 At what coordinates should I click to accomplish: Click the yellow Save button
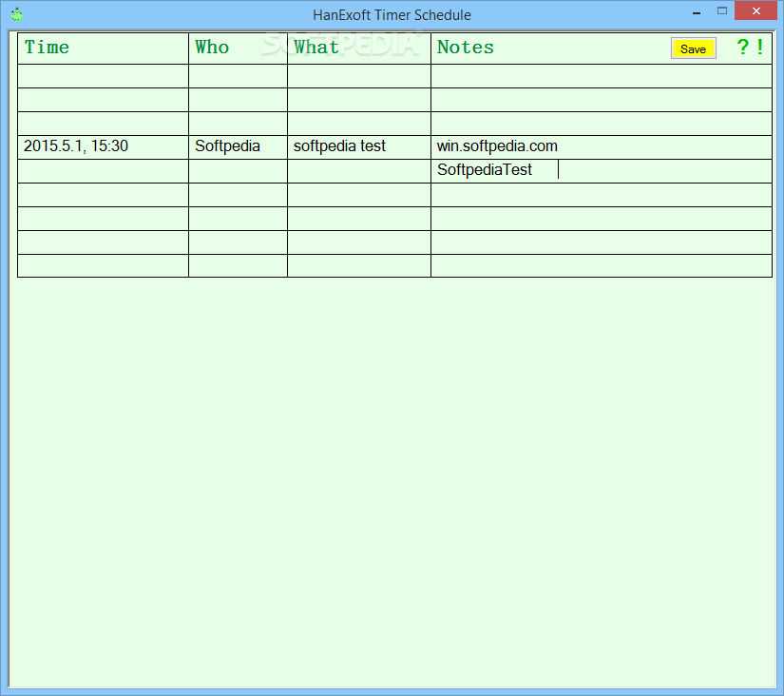pyautogui.click(x=693, y=48)
